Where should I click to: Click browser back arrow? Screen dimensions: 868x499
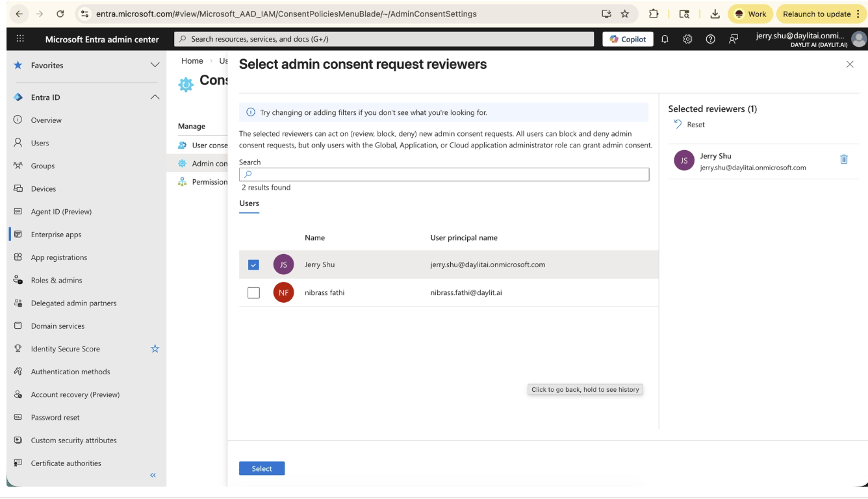18,14
